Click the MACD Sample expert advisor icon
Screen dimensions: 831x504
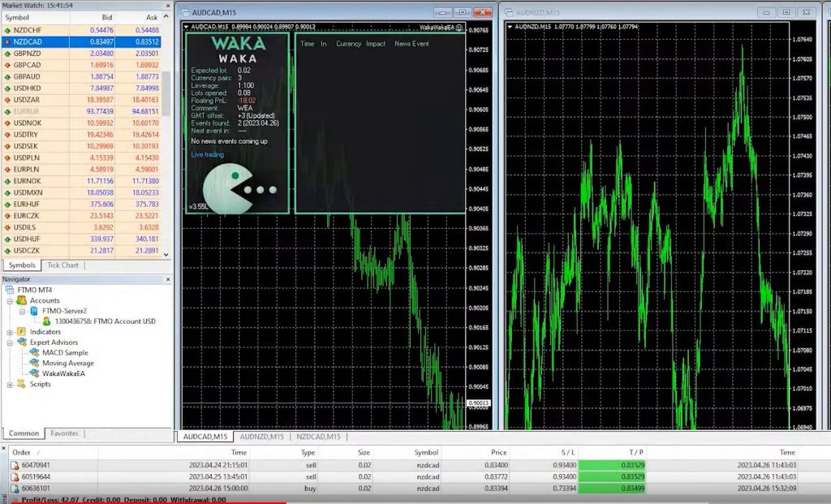coord(35,352)
